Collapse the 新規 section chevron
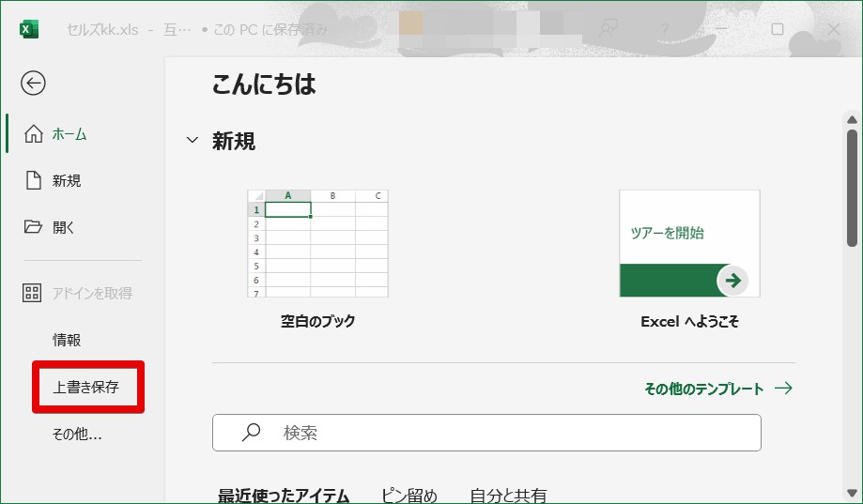 click(193, 141)
